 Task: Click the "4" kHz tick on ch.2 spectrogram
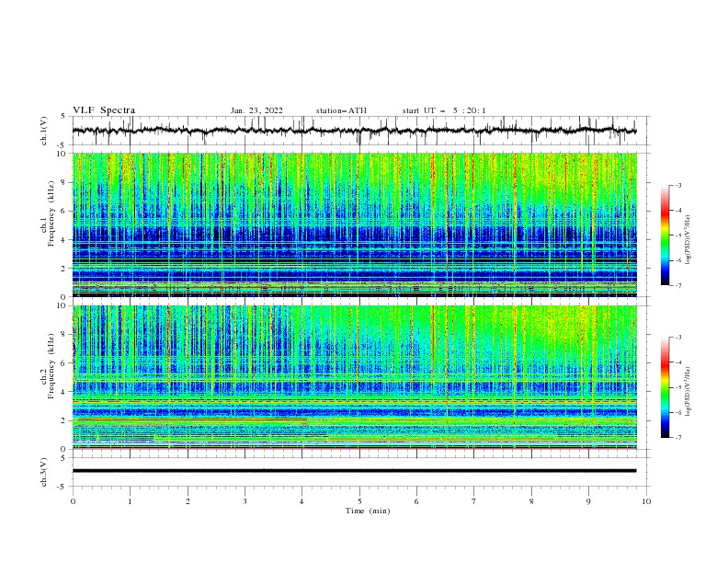(x=64, y=392)
